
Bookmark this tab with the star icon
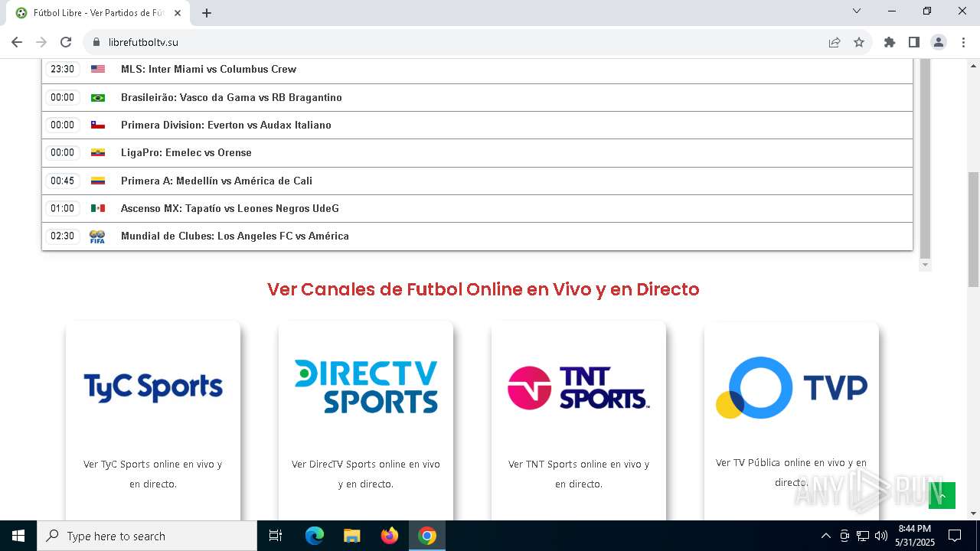859,42
